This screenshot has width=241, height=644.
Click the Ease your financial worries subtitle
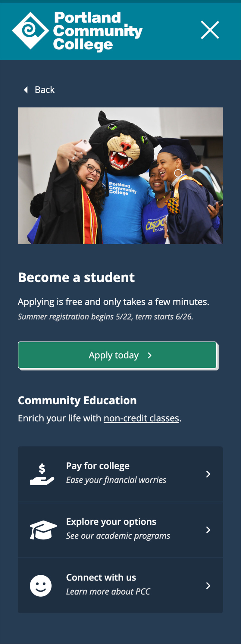[x=116, y=480]
